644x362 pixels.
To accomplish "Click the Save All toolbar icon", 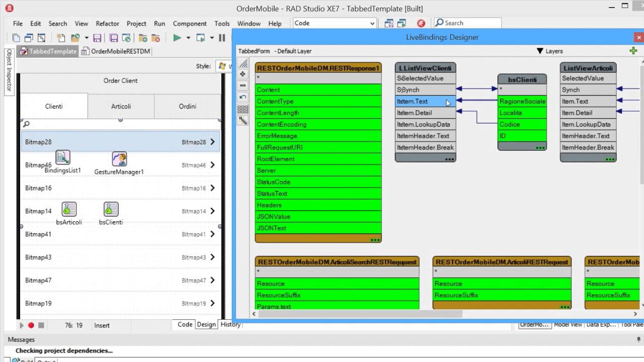I will (x=114, y=38).
